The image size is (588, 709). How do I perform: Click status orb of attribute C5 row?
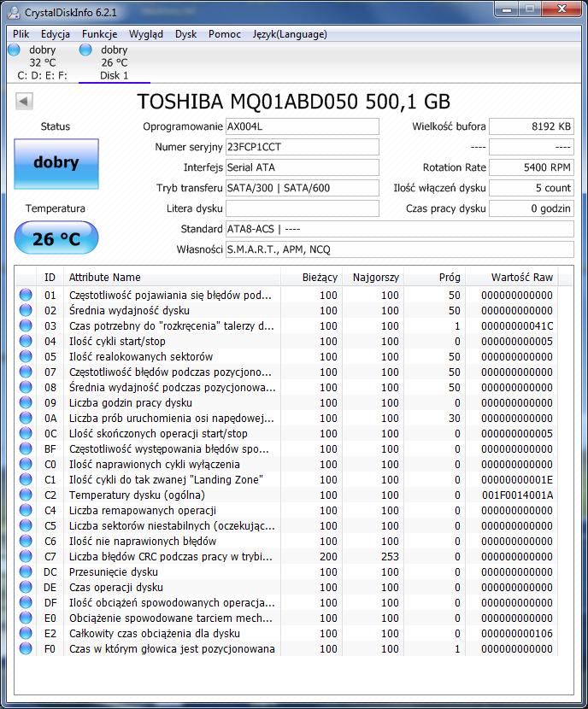(x=26, y=525)
